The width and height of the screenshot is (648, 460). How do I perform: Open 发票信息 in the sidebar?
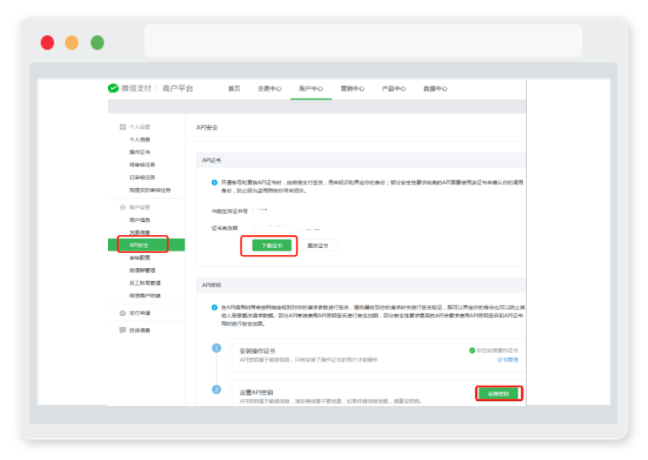(140, 232)
